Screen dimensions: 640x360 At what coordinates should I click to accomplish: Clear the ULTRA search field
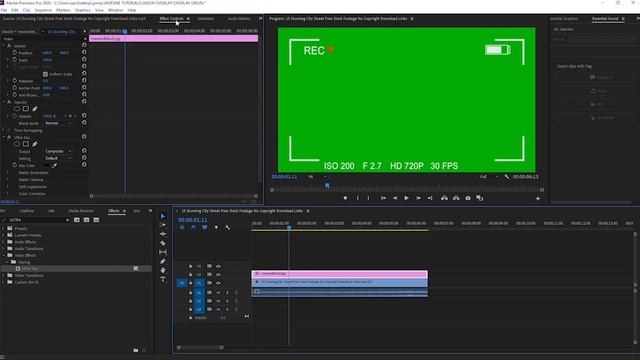coord(67,220)
